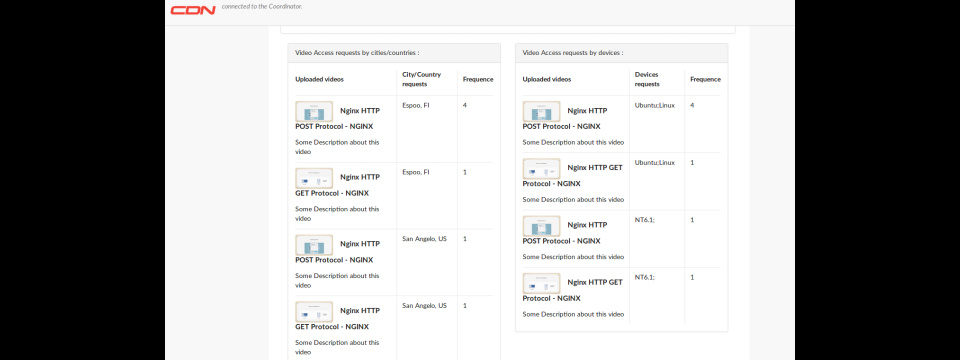Click the video description in the Espoo GET row

pos(337,214)
